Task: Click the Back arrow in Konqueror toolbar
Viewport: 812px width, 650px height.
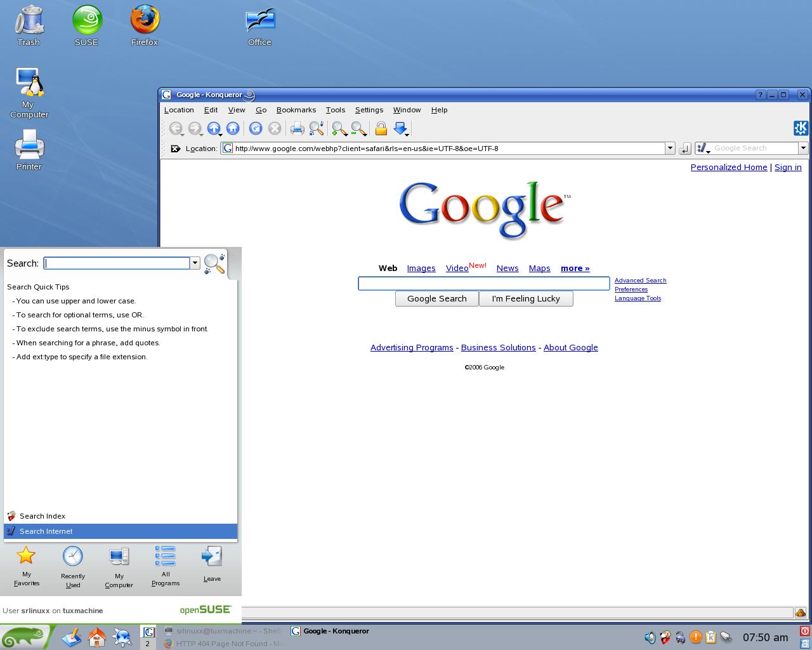Action: click(176, 128)
